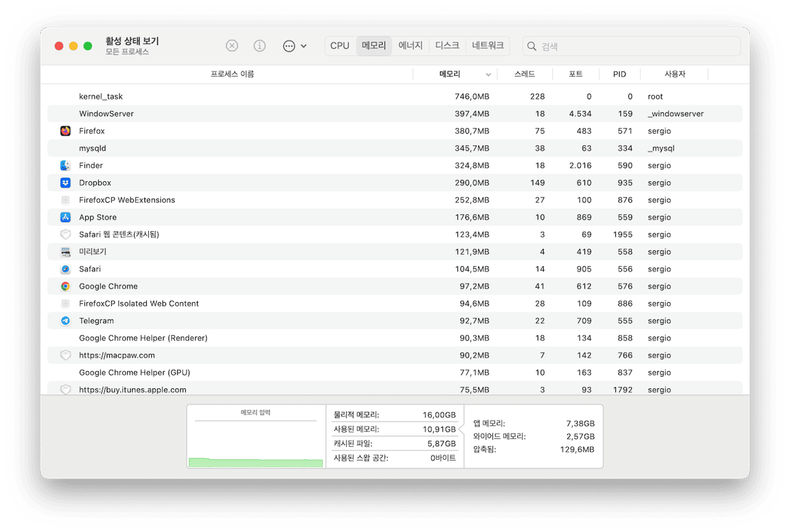Click the 와이어드 메모리 2,57GB entry

point(533,437)
